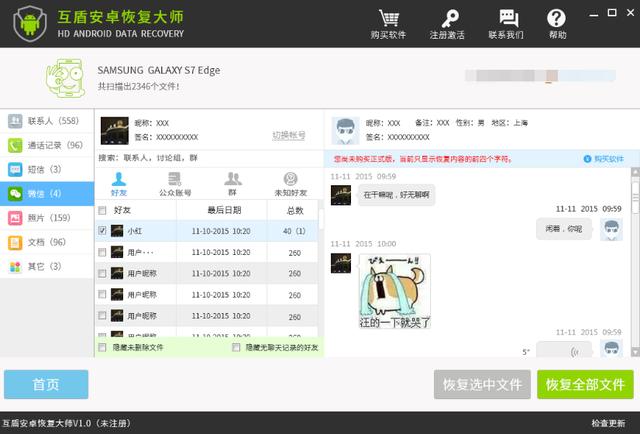Enable 隐藏无聊天记录的好友 checkbox
This screenshot has height=434, width=640.
click(x=236, y=347)
